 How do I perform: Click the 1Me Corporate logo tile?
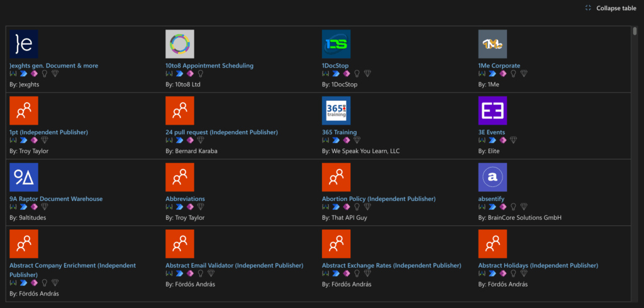pos(492,44)
